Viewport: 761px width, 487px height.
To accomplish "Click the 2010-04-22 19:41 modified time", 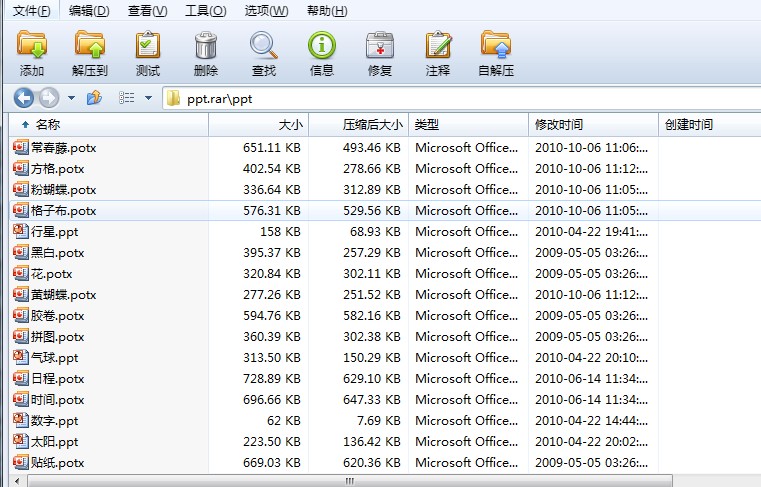I will coord(591,231).
